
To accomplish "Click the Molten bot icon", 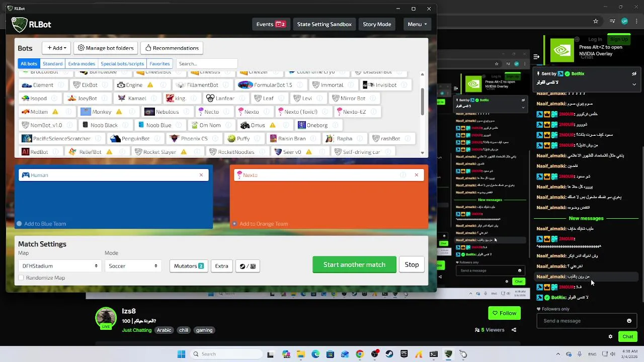I will coord(25,112).
